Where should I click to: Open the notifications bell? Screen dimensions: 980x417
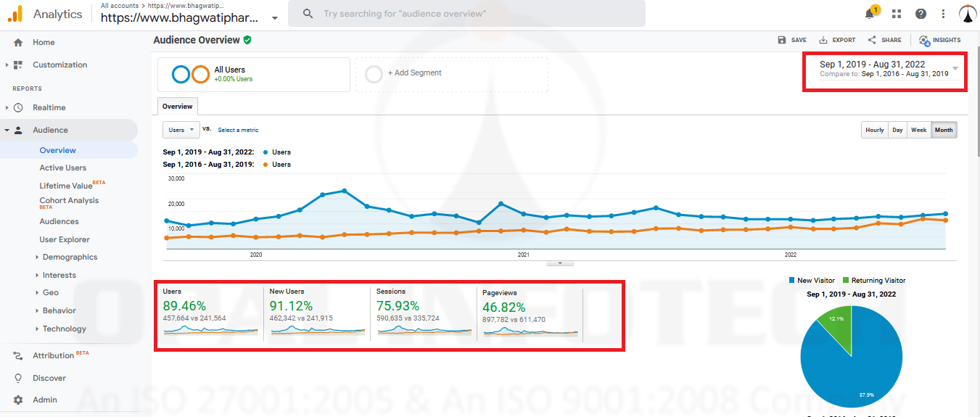coord(870,14)
